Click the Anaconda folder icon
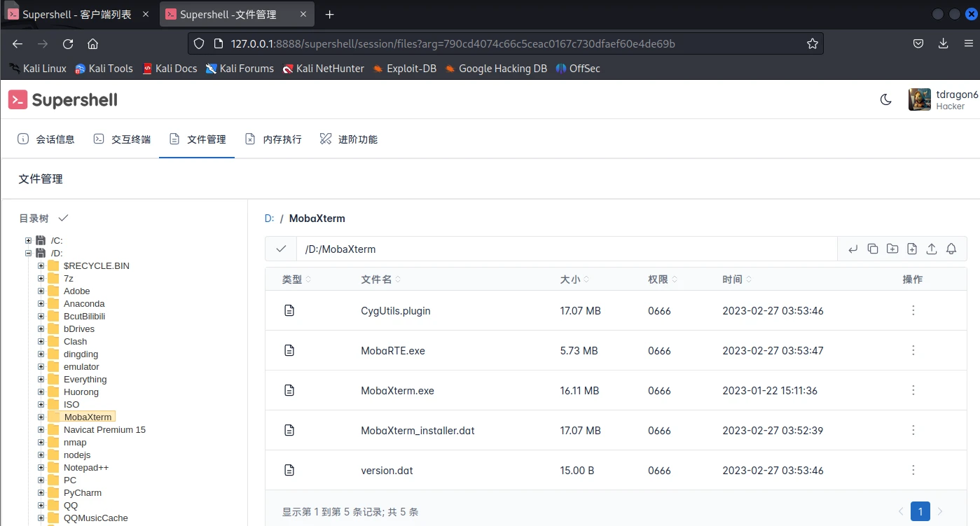 (53, 303)
